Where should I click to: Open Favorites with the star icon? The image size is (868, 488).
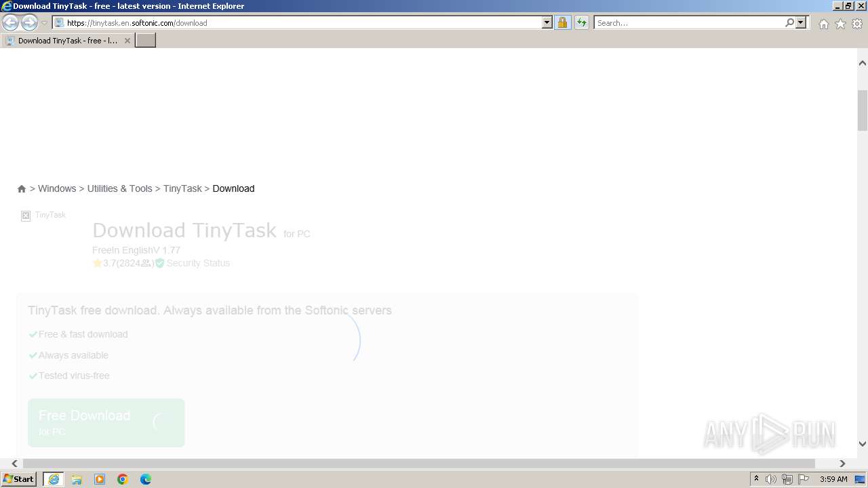(840, 24)
